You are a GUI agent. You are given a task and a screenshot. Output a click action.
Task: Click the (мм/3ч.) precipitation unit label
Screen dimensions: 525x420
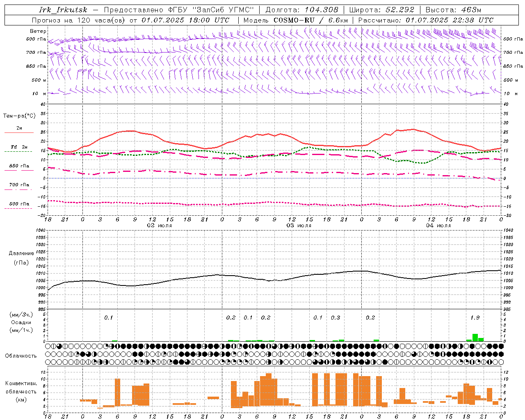click(21, 315)
